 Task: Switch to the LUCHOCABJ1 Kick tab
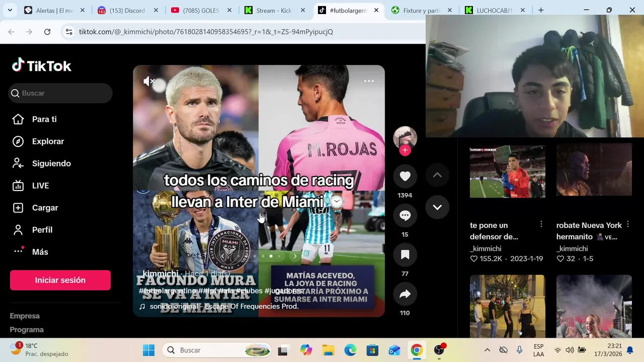click(495, 10)
